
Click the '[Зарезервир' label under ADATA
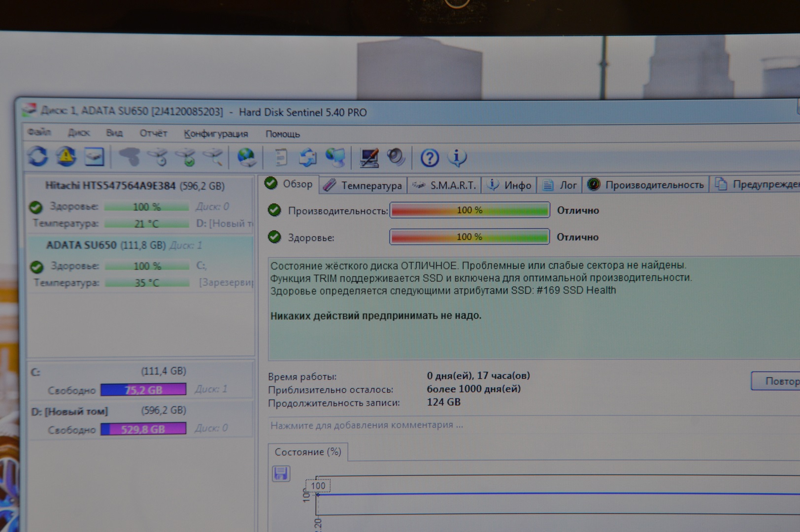coord(226,283)
